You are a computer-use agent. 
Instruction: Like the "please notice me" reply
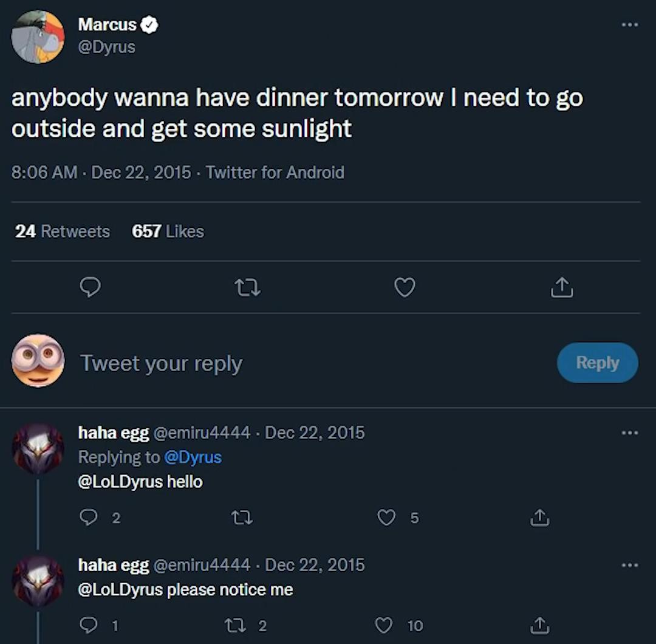[384, 626]
